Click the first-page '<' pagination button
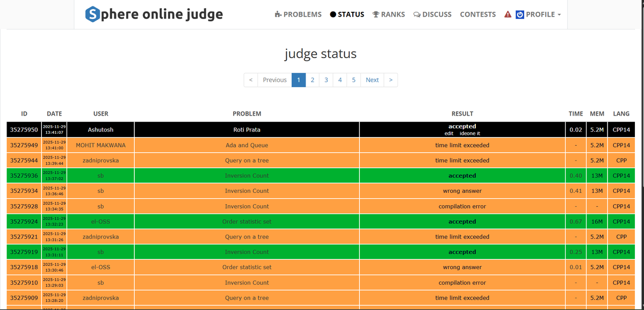The width and height of the screenshot is (644, 310). [251, 80]
